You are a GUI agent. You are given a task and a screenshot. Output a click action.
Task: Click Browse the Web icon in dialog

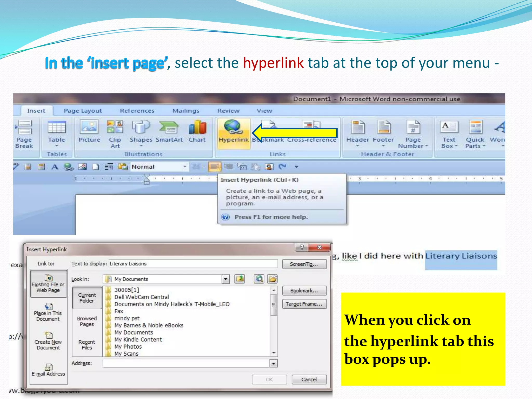259,279
